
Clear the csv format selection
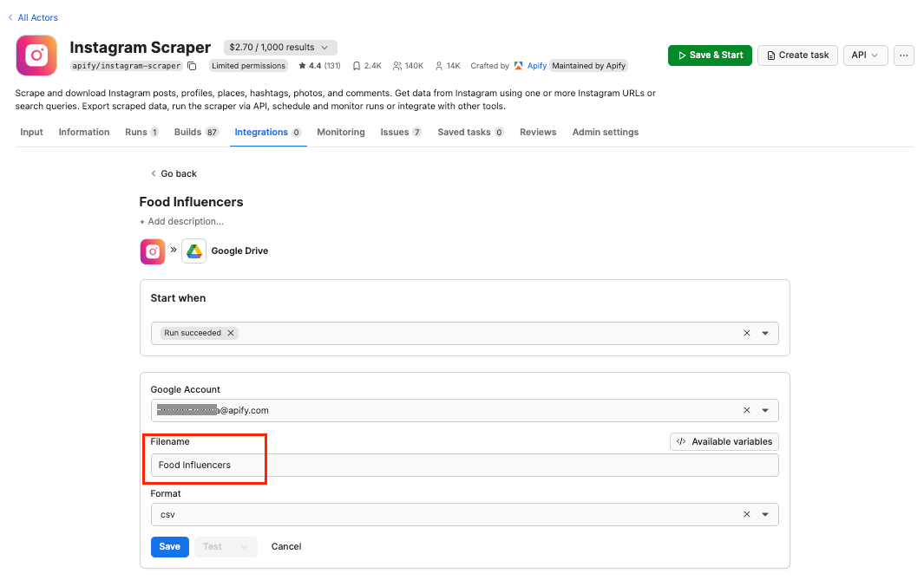click(x=746, y=514)
